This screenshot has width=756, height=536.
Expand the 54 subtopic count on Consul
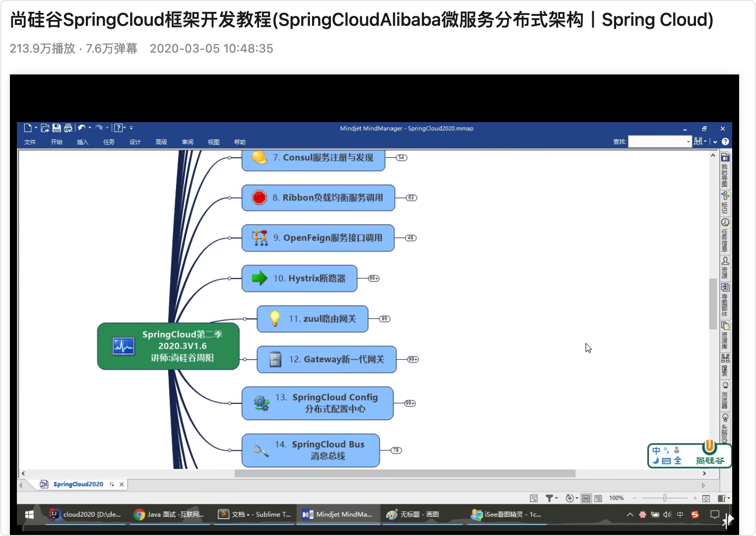[x=402, y=157]
